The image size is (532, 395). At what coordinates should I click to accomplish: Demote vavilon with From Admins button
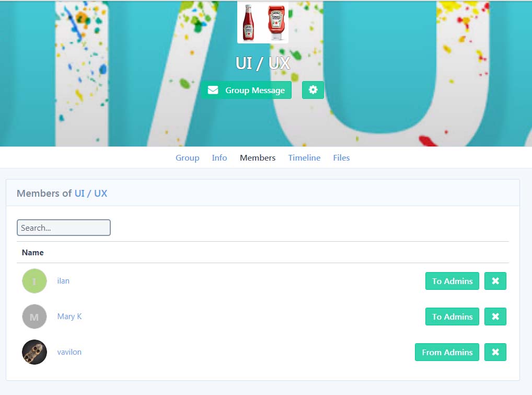click(447, 352)
